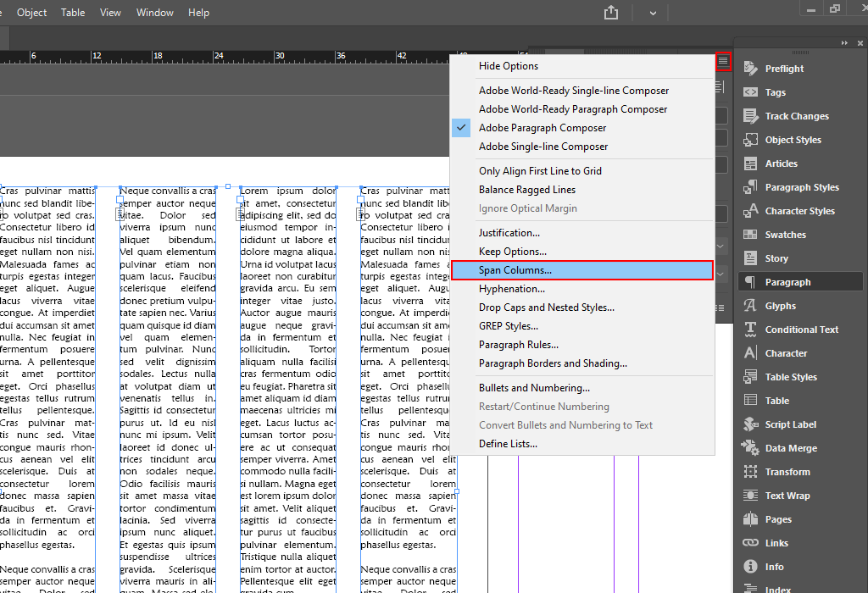This screenshot has height=593, width=868.
Task: Open the Track Changes panel
Action: coord(796,116)
